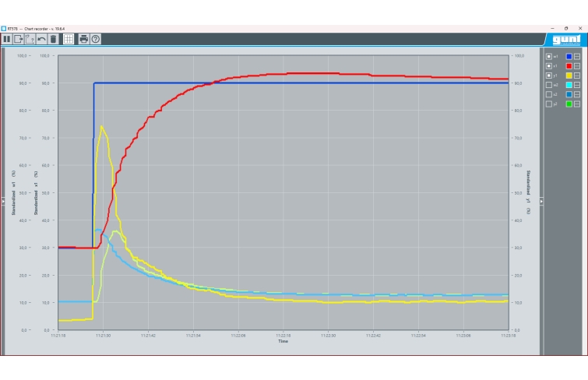Delete recorded data with trash icon
This screenshot has width=588, height=380.
53,38
